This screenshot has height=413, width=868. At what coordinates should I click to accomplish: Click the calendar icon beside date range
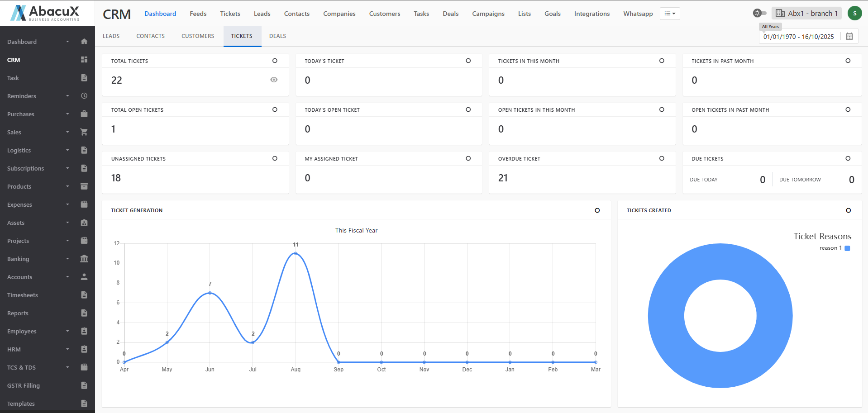pyautogui.click(x=849, y=37)
